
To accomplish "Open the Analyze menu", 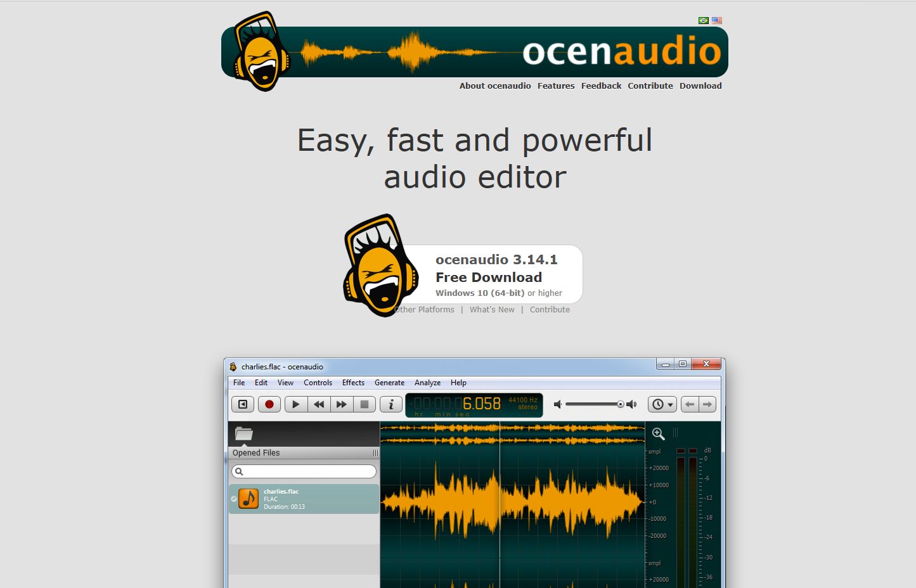I will click(427, 383).
